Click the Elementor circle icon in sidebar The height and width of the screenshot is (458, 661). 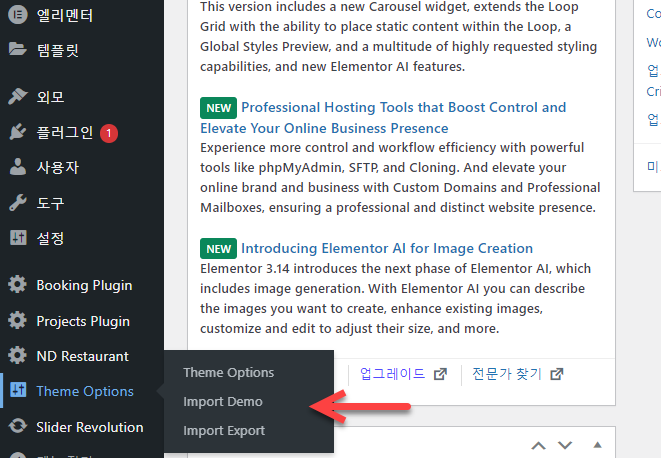click(x=18, y=15)
